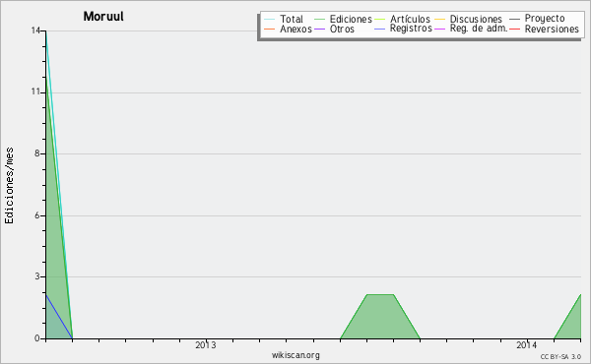
Task: Click the 6 value on y-axis
Action: pyautogui.click(x=37, y=215)
